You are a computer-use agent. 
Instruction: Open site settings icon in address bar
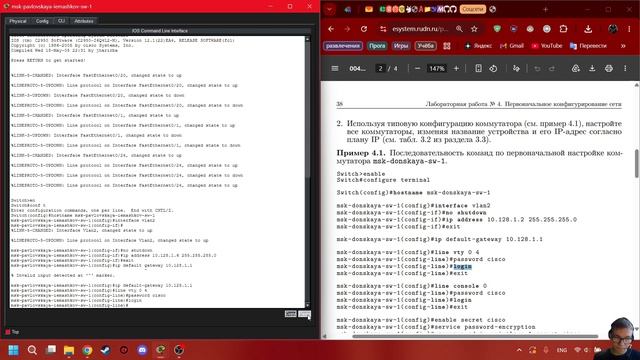[x=383, y=29]
